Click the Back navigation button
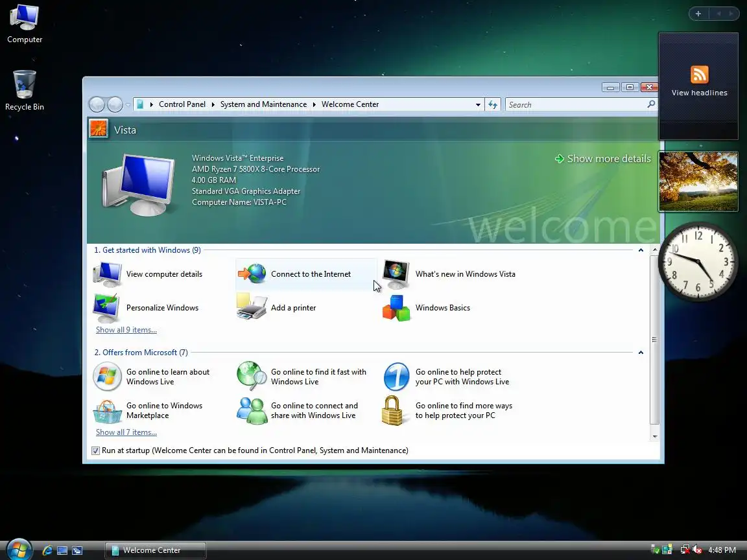 pos(97,104)
